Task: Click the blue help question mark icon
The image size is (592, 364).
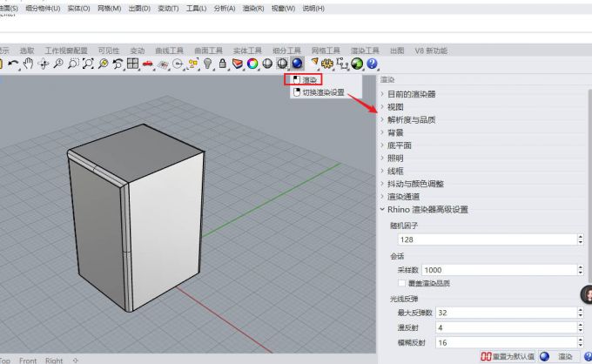Action: point(372,64)
